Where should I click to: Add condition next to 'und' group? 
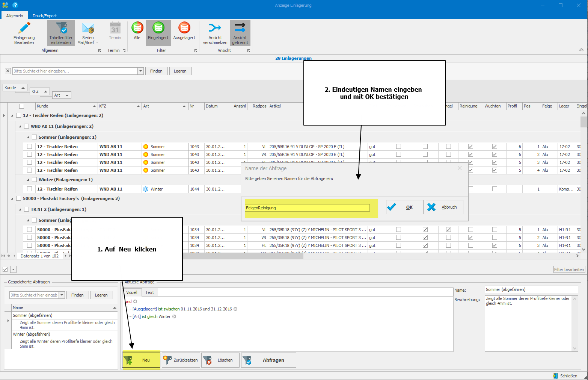pyautogui.click(x=135, y=301)
